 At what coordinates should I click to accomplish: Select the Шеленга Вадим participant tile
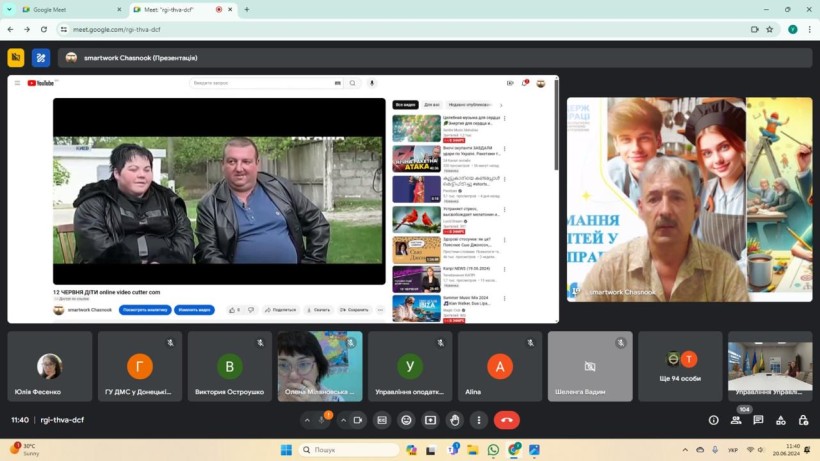coord(590,366)
